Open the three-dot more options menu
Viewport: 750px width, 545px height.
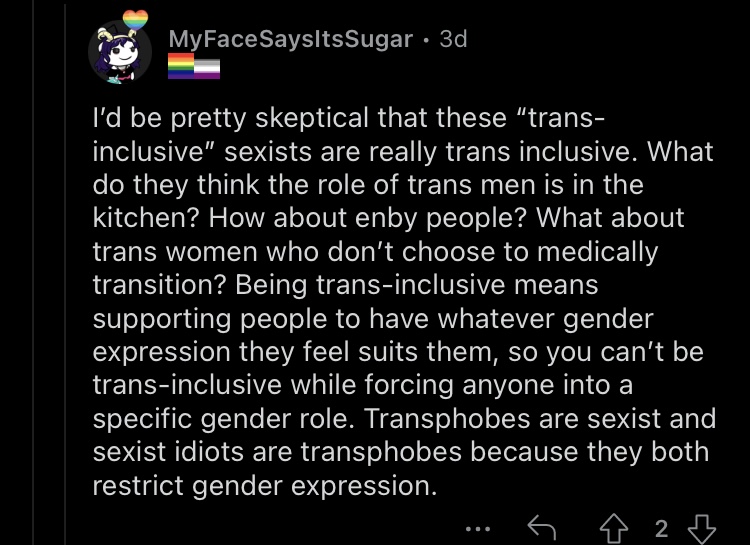click(478, 529)
